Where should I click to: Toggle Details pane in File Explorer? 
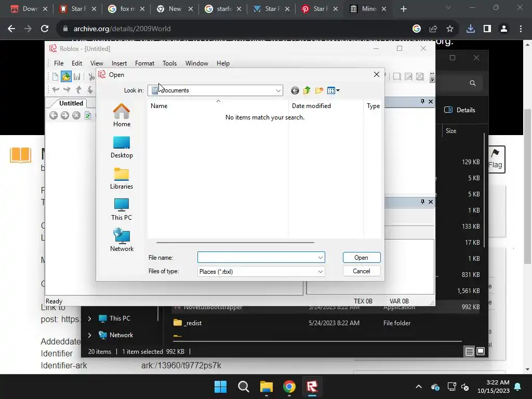click(460, 110)
